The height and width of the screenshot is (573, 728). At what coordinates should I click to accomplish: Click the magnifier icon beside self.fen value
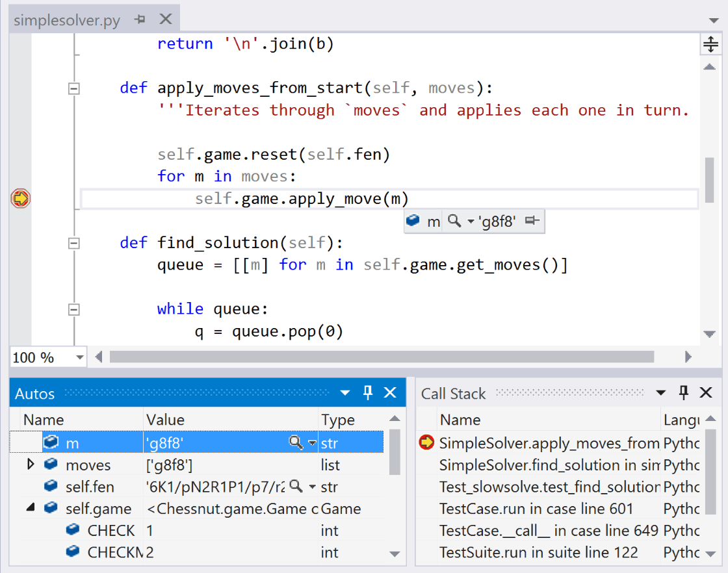295,487
